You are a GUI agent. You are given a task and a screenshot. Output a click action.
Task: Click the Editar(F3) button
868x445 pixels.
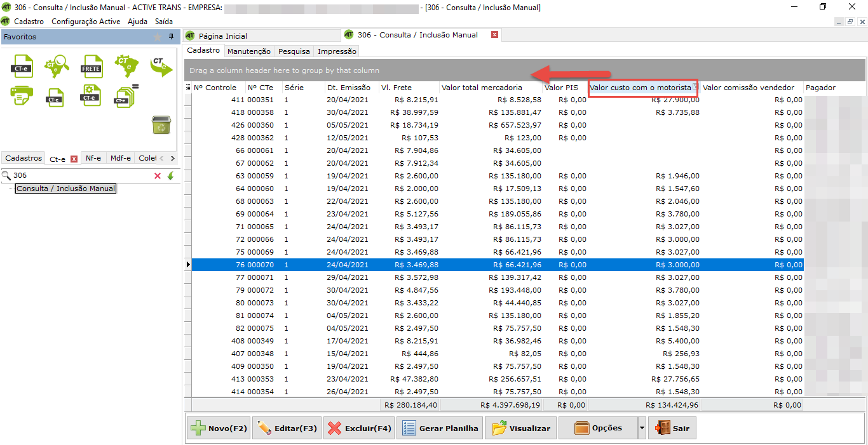pos(287,428)
